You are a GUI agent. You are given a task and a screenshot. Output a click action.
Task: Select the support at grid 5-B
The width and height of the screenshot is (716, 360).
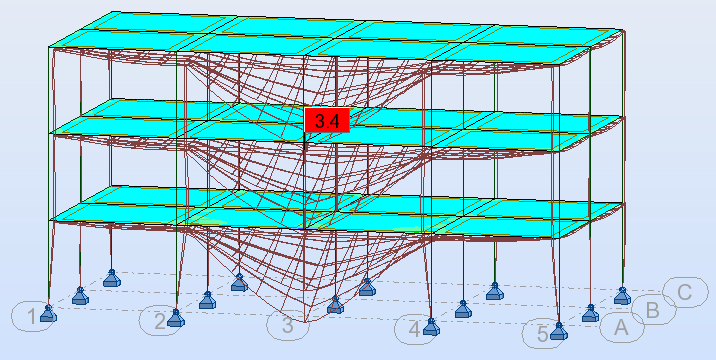[590, 313]
